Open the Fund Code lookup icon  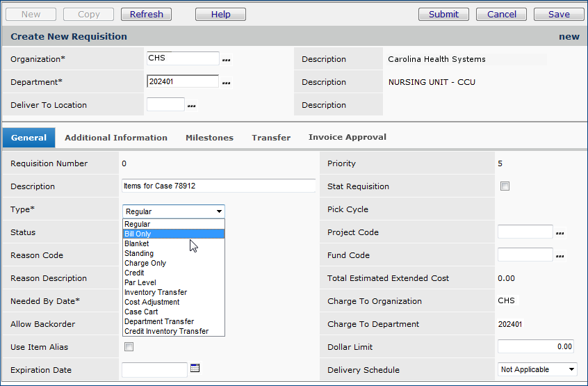pos(560,256)
